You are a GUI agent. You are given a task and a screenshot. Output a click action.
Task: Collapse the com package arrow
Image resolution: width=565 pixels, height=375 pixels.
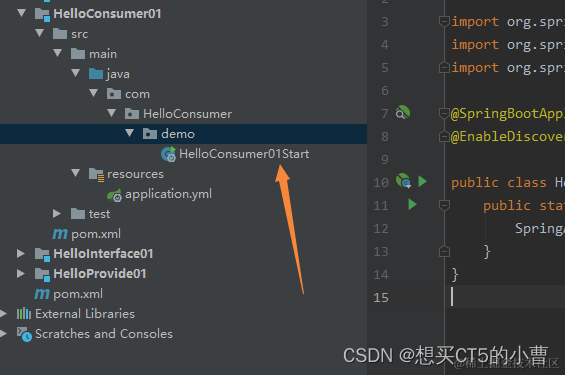94,93
